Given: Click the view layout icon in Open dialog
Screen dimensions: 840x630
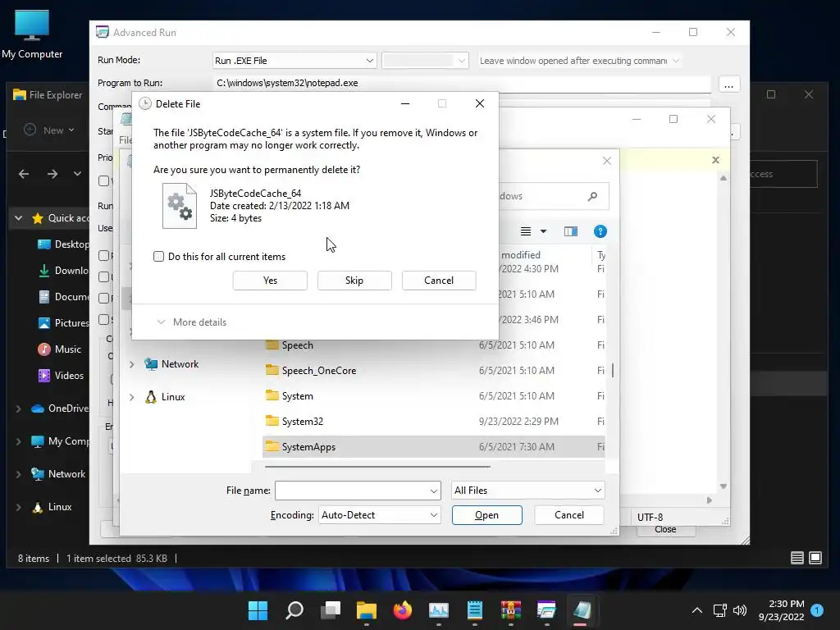Looking at the screenshot, I should tap(526, 231).
